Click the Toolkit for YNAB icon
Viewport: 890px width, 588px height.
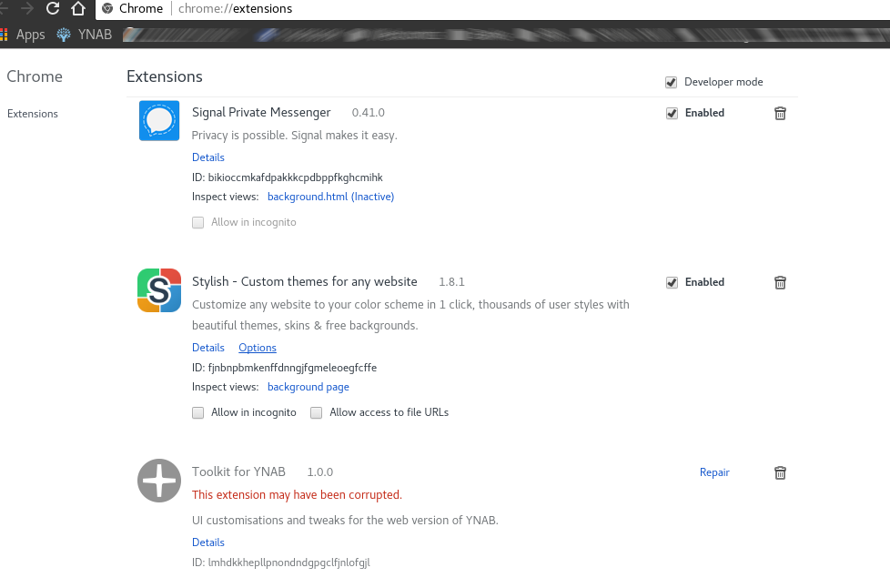tap(159, 481)
